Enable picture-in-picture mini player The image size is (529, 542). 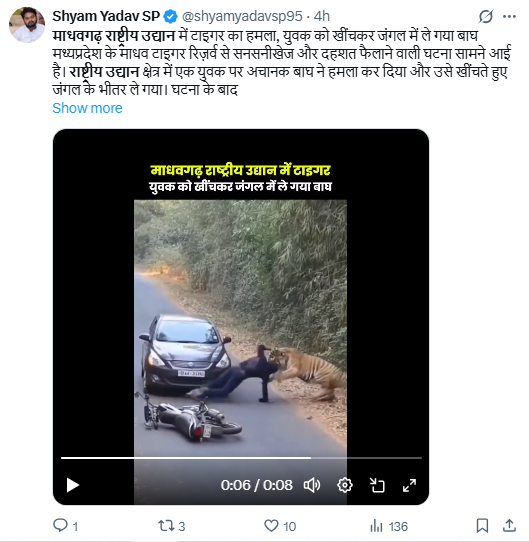tap(377, 485)
